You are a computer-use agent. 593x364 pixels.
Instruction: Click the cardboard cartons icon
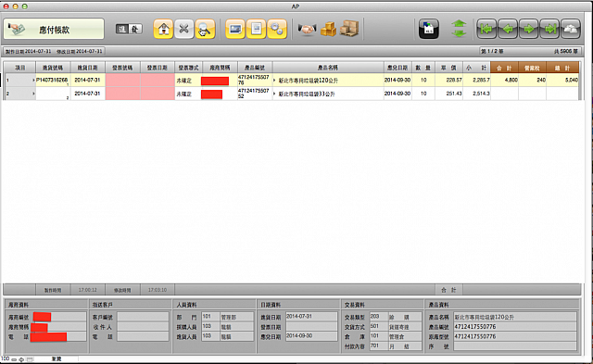click(x=349, y=29)
